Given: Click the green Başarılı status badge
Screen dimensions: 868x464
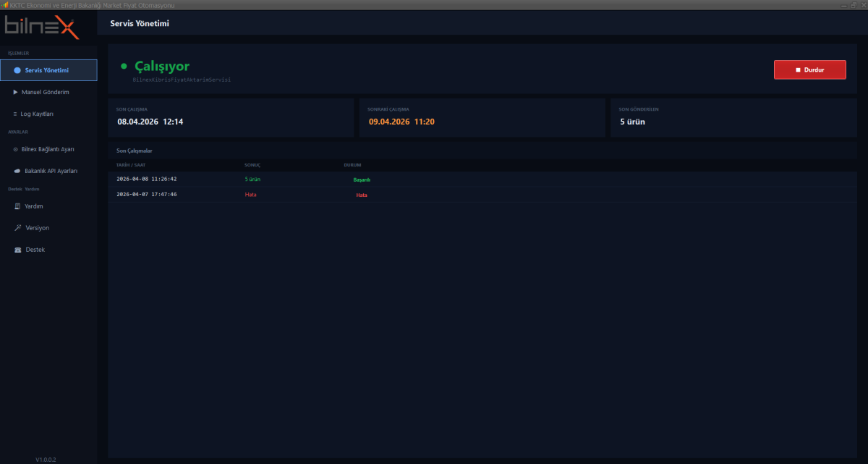Looking at the screenshot, I should [x=362, y=180].
